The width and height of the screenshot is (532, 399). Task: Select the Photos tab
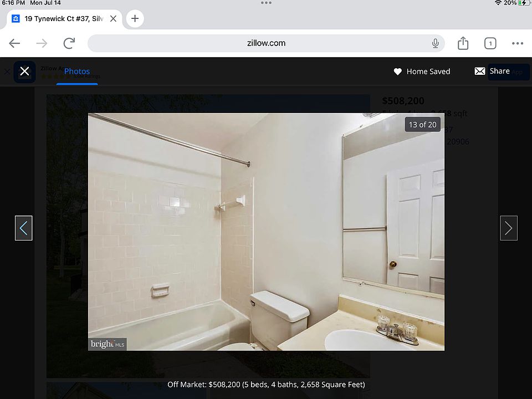click(x=77, y=71)
